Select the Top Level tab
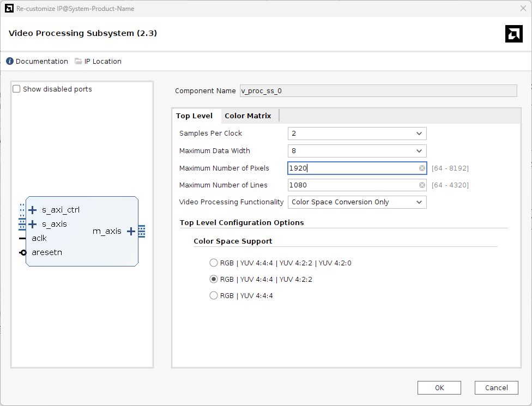 pyautogui.click(x=194, y=116)
